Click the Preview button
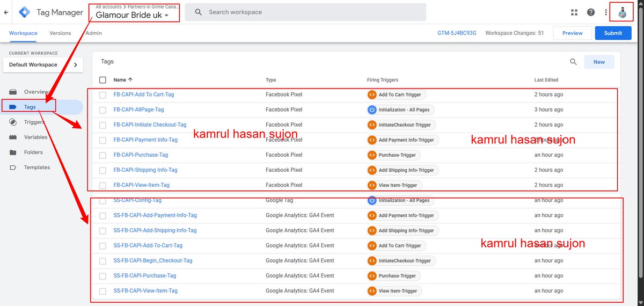The width and height of the screenshot is (644, 306). click(x=572, y=33)
